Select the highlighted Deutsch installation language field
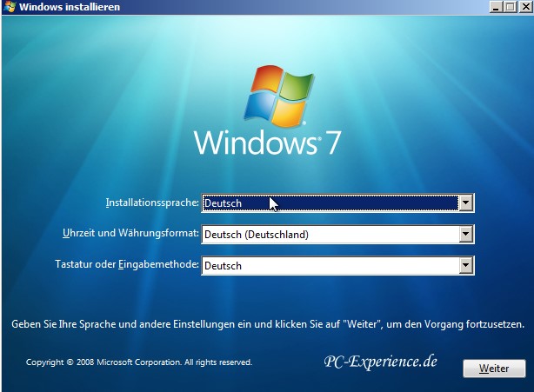The width and height of the screenshot is (534, 392). point(330,203)
